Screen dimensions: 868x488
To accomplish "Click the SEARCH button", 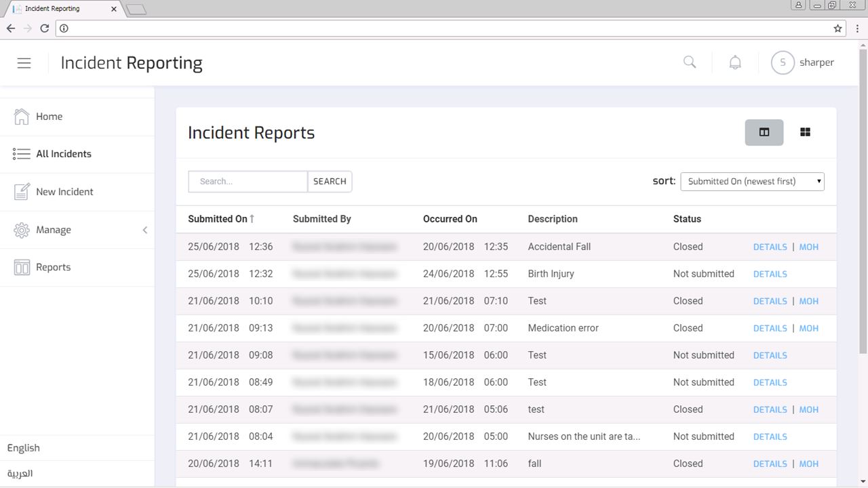I will coord(330,181).
